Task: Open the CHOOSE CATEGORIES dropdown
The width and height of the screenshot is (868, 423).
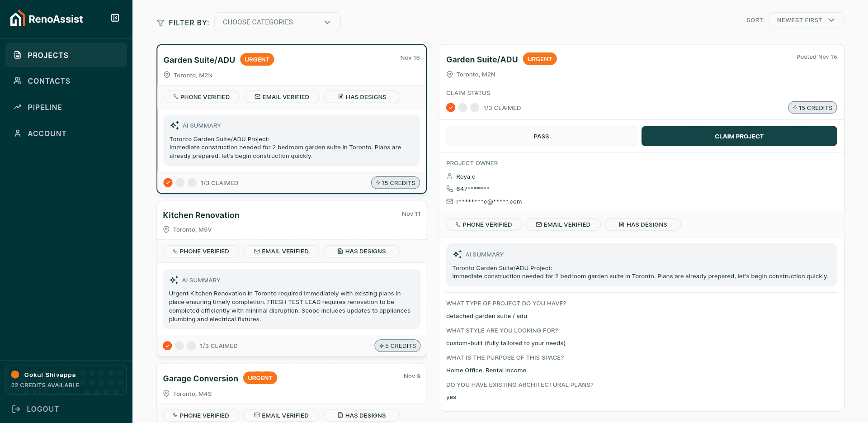Action: 277,22
